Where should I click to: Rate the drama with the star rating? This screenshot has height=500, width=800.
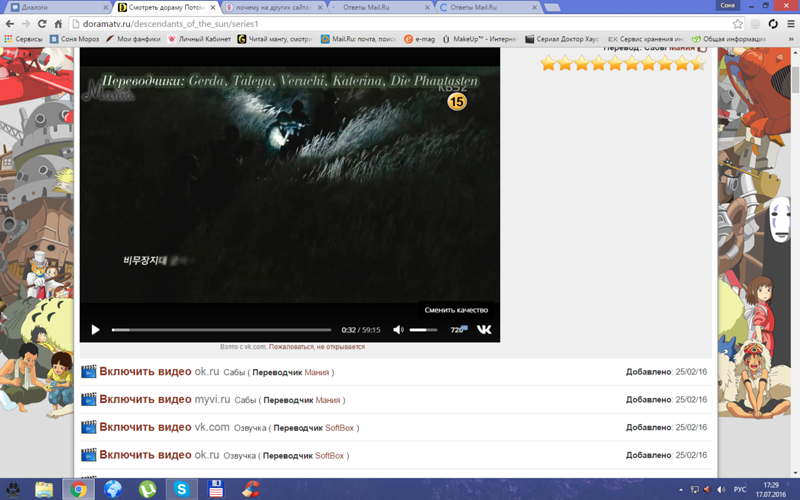click(623, 64)
